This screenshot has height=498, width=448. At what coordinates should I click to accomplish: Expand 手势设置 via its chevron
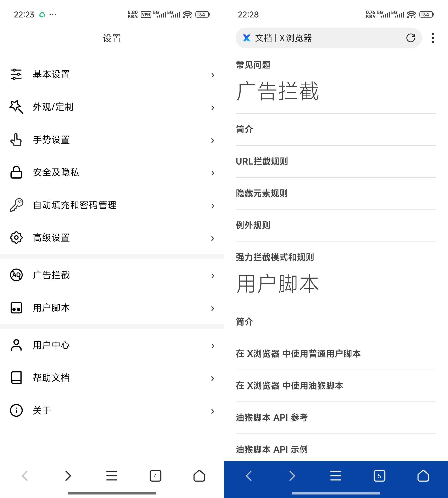[x=213, y=140]
